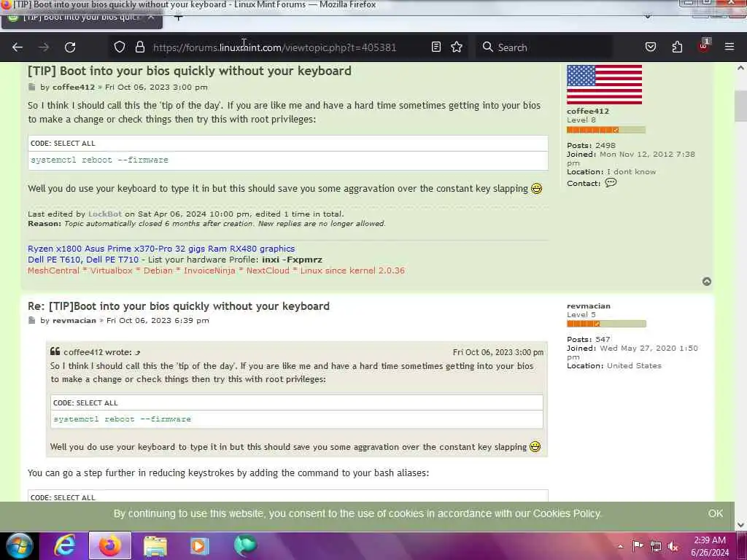Open revmacian author link in reply byline

point(74,321)
